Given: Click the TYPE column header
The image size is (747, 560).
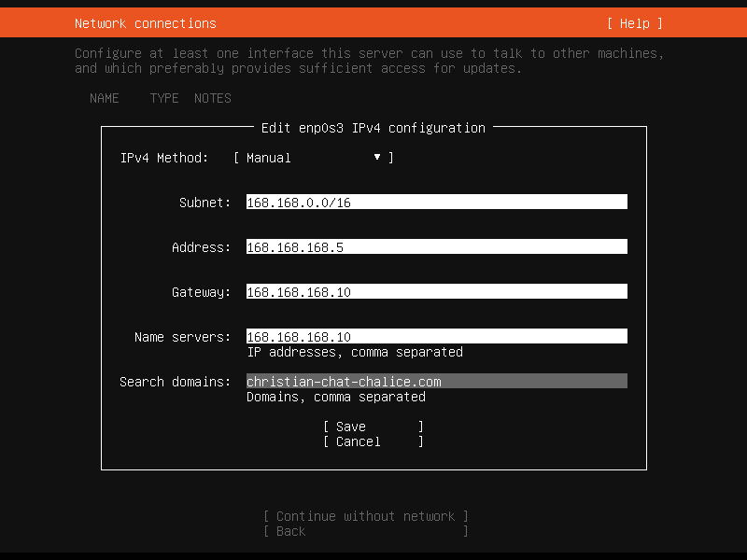Looking at the screenshot, I should [x=164, y=98].
